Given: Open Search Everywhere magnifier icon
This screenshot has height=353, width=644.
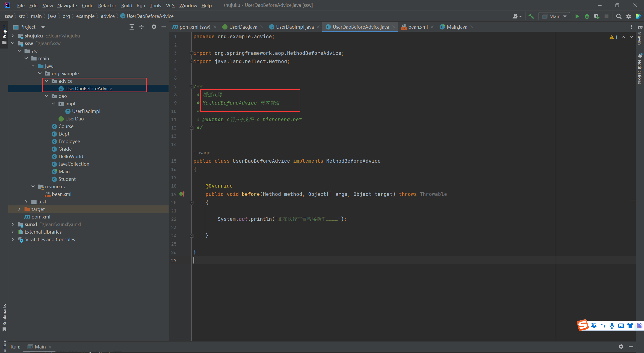Looking at the screenshot, I should coord(619,16).
